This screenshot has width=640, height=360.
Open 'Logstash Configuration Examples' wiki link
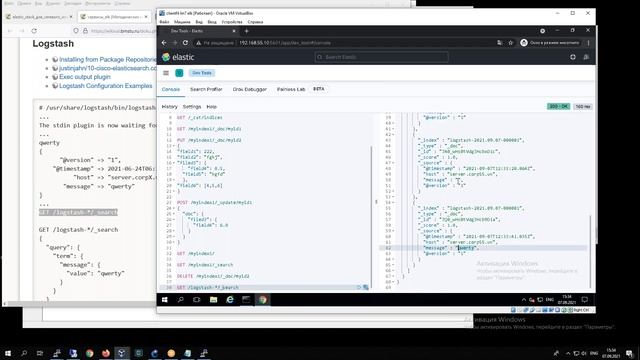106,86
